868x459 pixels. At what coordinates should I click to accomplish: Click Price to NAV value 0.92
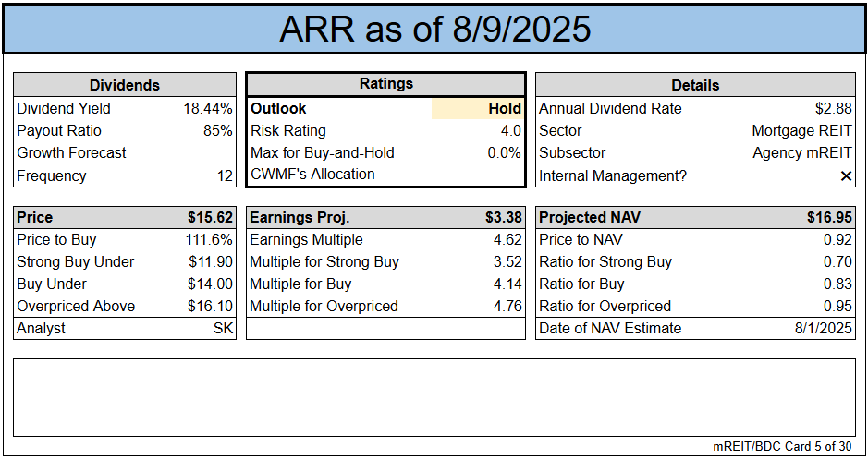click(837, 239)
